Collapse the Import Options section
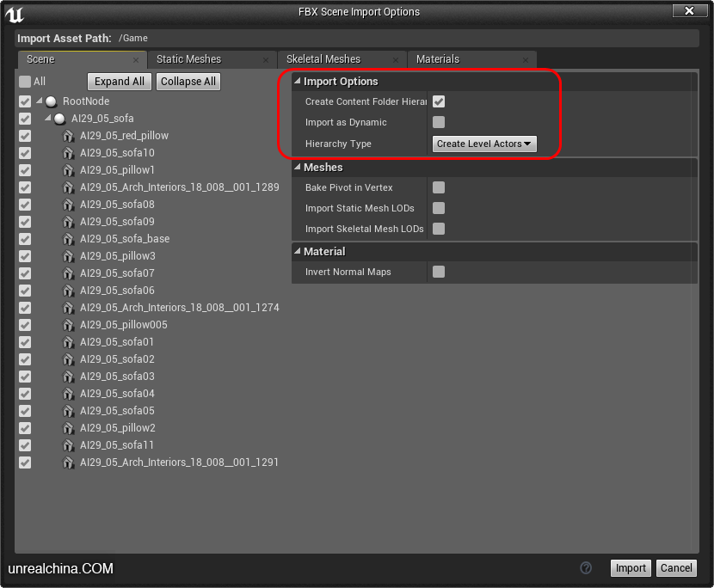 (298, 81)
